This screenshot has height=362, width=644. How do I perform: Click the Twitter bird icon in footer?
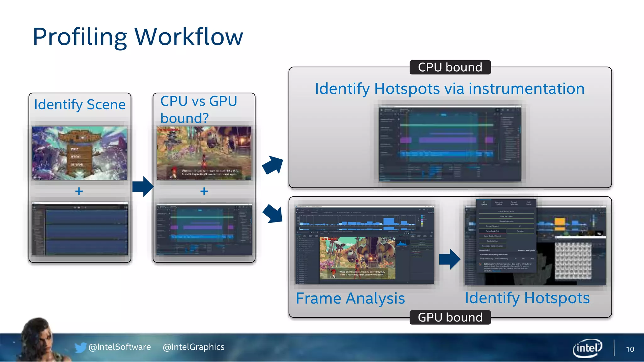[x=80, y=347]
